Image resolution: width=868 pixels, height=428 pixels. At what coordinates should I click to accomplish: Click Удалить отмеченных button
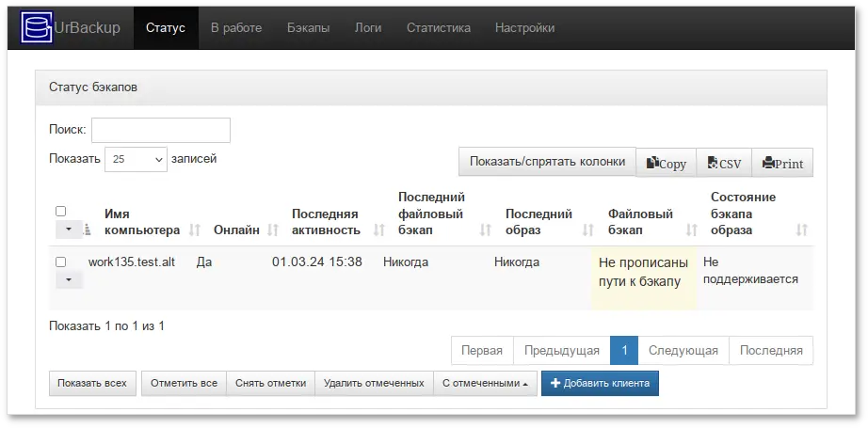pos(374,383)
